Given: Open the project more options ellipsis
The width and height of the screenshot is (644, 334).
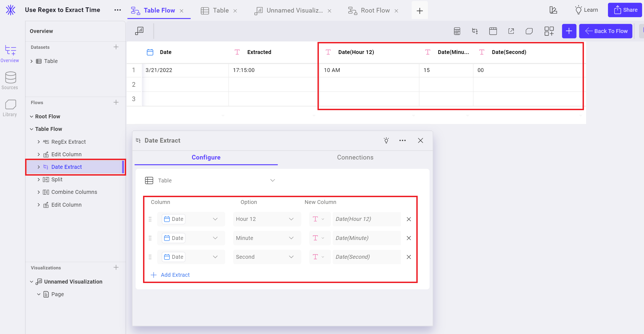Looking at the screenshot, I should tap(118, 10).
